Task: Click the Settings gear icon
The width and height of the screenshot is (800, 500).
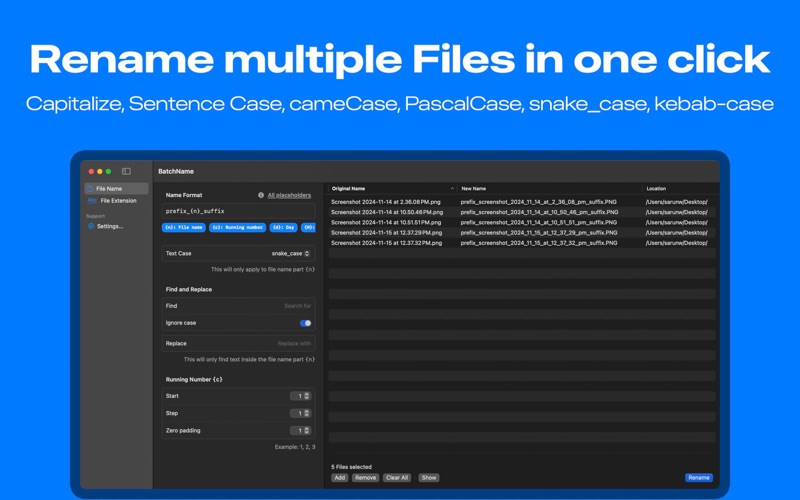Action: point(91,226)
